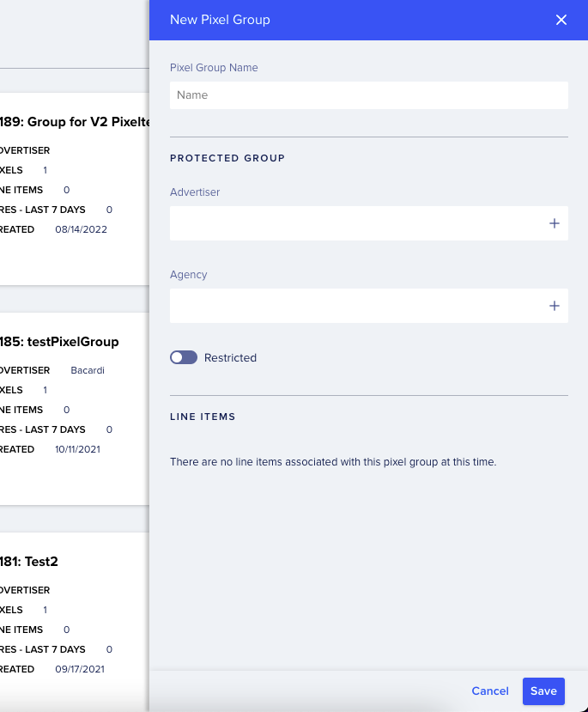The image size is (588, 712).
Task: Click the Protected Group section heading
Action: tap(227, 158)
